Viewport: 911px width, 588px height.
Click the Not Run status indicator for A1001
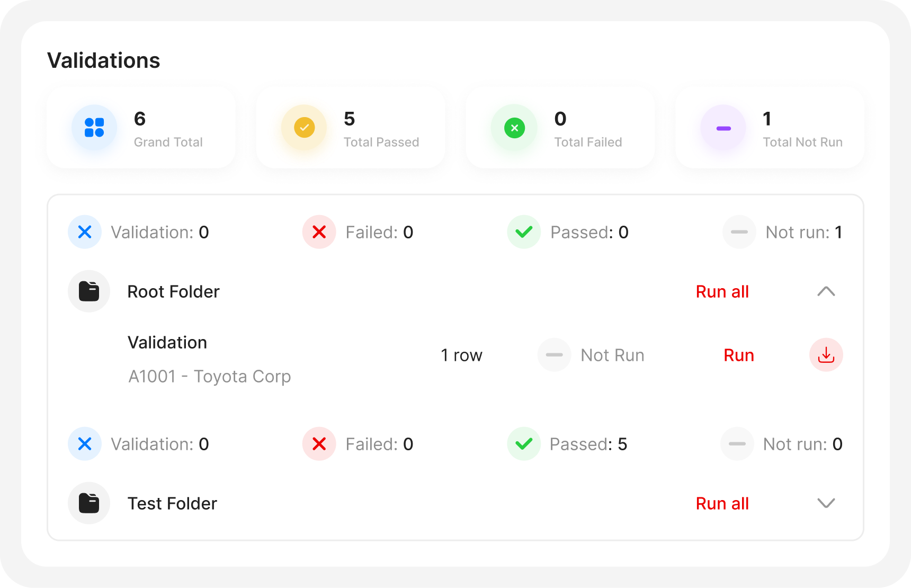click(554, 355)
